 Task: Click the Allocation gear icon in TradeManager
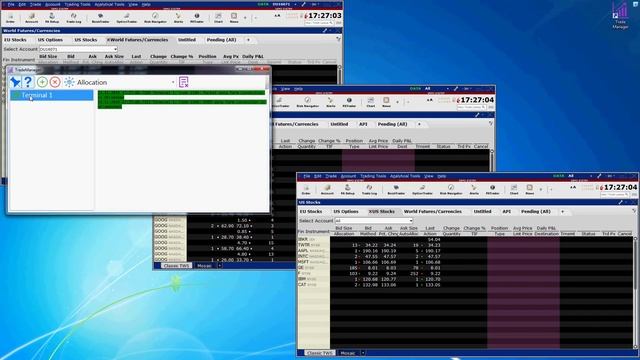point(69,82)
